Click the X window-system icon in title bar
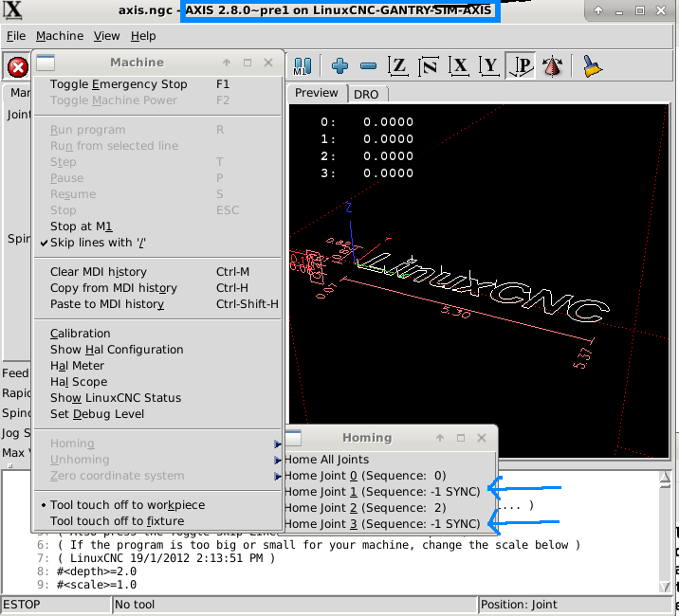 [12, 10]
